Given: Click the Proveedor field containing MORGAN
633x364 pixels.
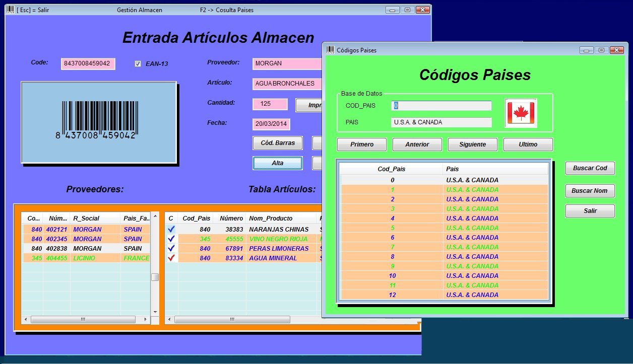Looking at the screenshot, I should tap(287, 64).
